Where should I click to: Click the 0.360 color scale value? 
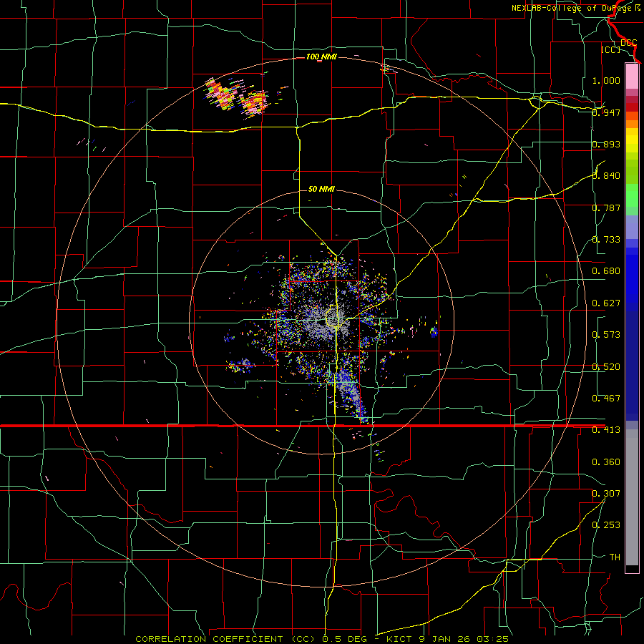pyautogui.click(x=606, y=462)
